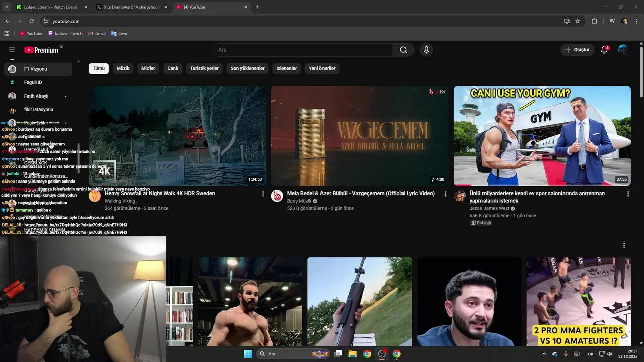Open Chrome three-dot menu
The width and height of the screenshot is (644, 362).
(637, 21)
